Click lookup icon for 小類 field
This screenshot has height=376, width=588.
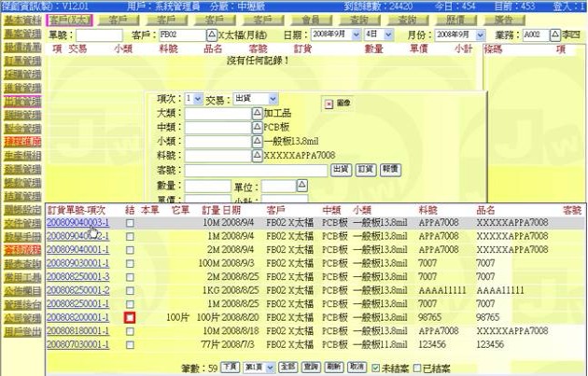click(x=258, y=141)
